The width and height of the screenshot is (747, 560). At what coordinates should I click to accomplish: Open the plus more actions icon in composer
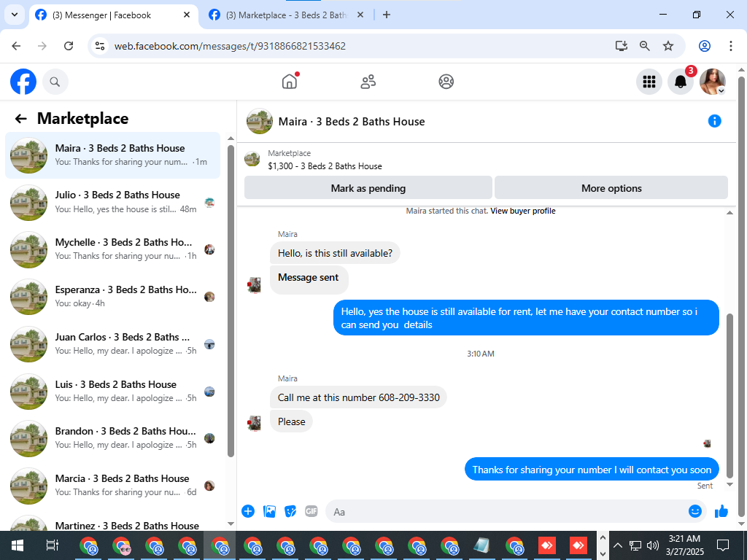point(248,511)
